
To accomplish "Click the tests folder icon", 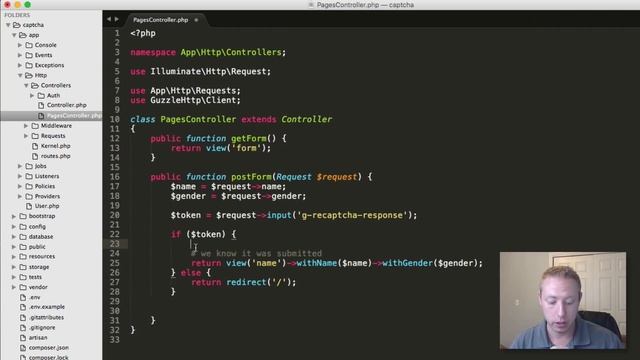I will pos(23,277).
